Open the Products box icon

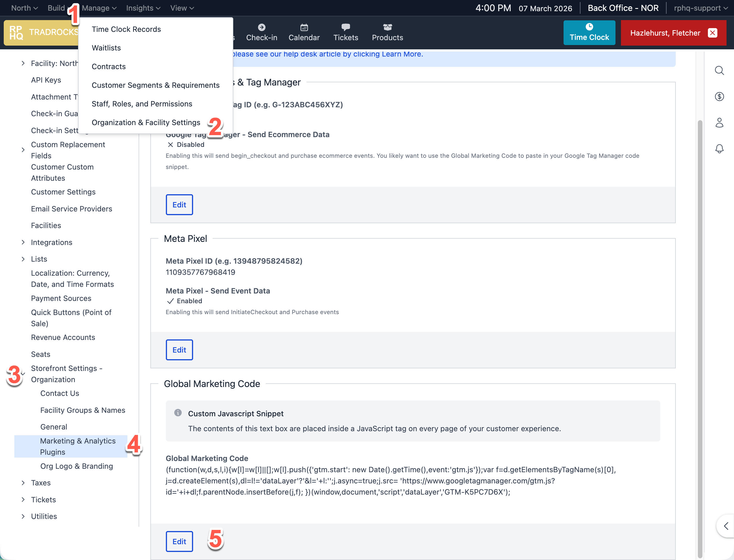[x=387, y=27]
